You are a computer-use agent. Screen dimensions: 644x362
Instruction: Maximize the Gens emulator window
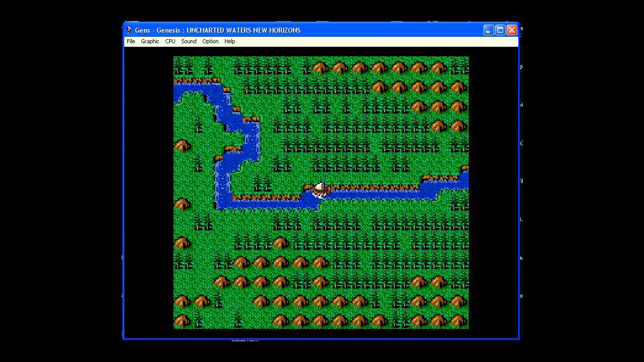pos(500,30)
